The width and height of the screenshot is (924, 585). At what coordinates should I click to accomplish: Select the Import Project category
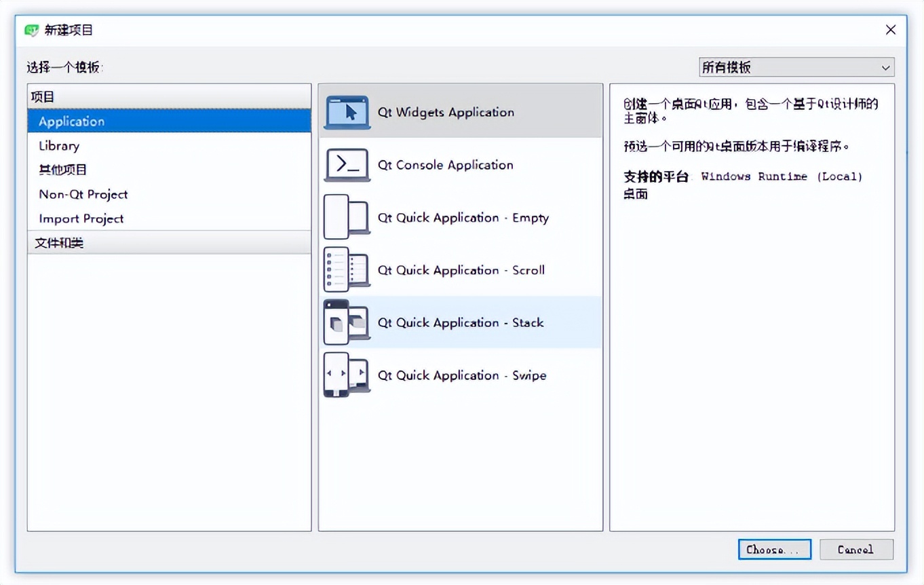pos(81,219)
